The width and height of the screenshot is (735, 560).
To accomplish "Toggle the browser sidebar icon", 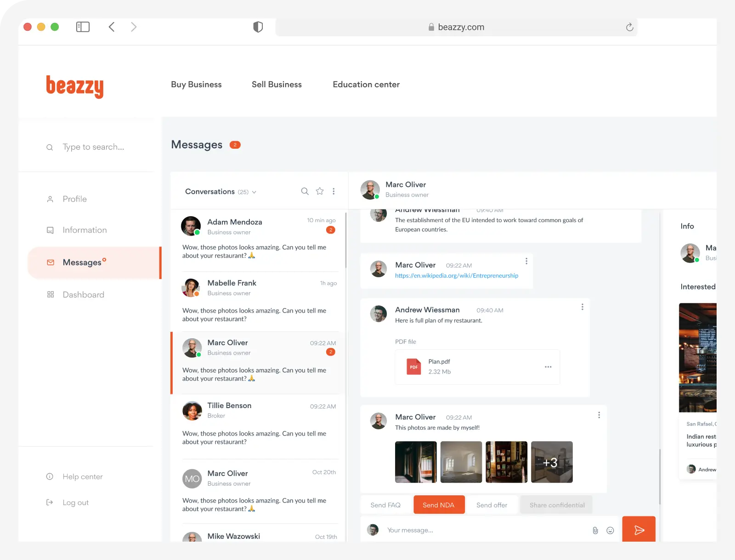I will (83, 27).
